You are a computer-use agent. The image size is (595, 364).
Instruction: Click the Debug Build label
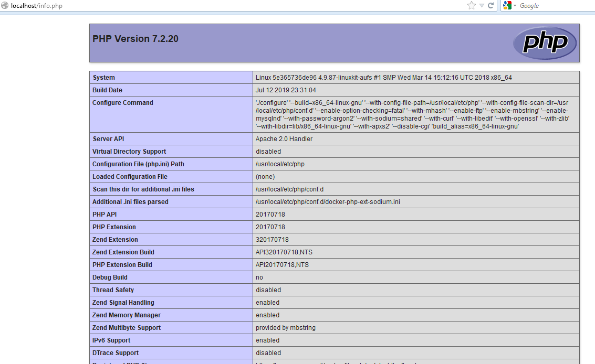click(x=110, y=277)
